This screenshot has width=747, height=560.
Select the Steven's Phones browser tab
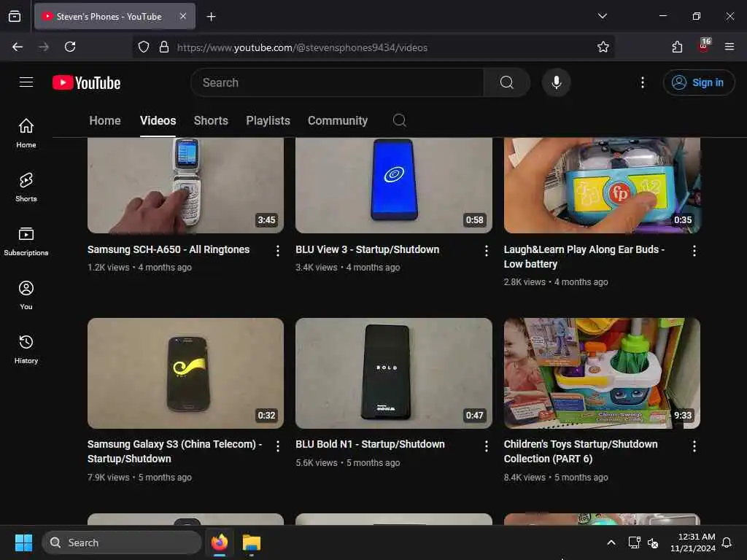click(115, 17)
